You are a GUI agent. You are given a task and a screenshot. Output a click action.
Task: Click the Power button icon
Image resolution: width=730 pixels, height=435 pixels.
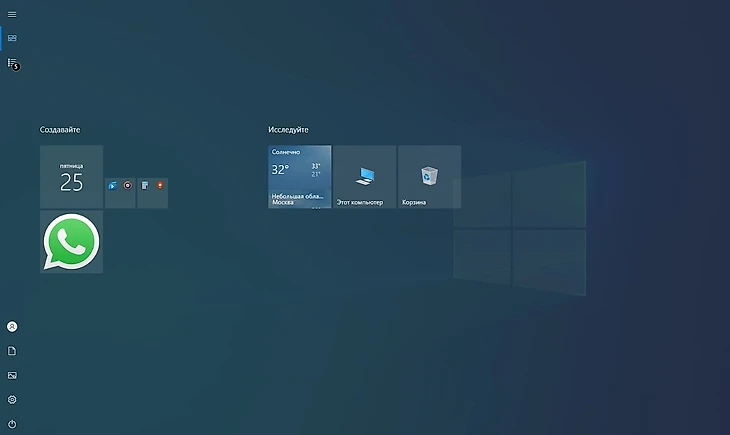pos(12,423)
